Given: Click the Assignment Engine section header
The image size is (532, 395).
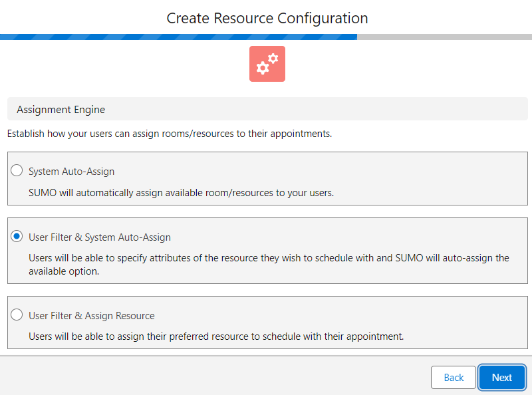Looking at the screenshot, I should coord(61,109).
